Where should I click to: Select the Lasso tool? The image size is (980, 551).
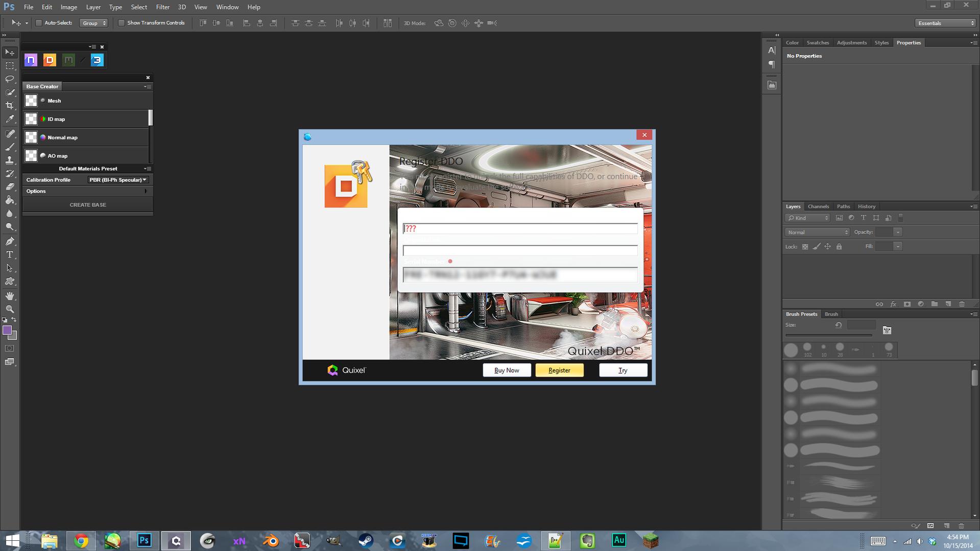pos(10,79)
